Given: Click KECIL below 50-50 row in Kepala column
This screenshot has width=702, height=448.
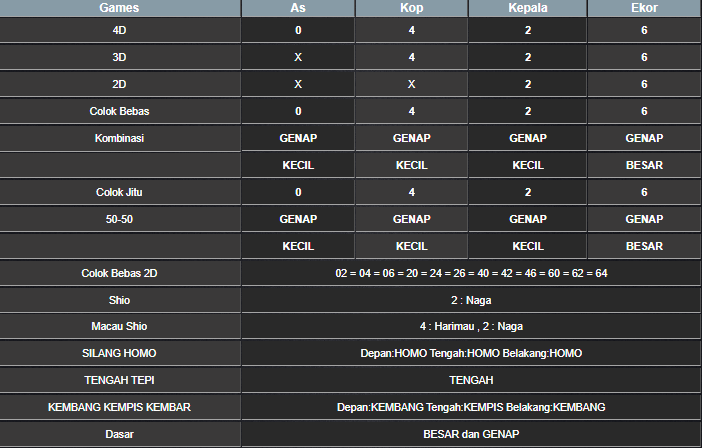Looking at the screenshot, I should [528, 246].
